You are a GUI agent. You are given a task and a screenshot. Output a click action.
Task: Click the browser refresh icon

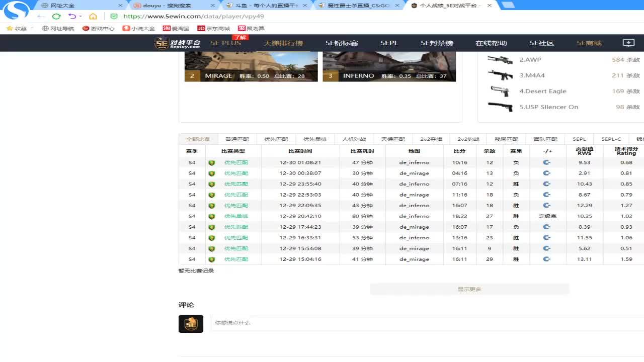pos(56,16)
